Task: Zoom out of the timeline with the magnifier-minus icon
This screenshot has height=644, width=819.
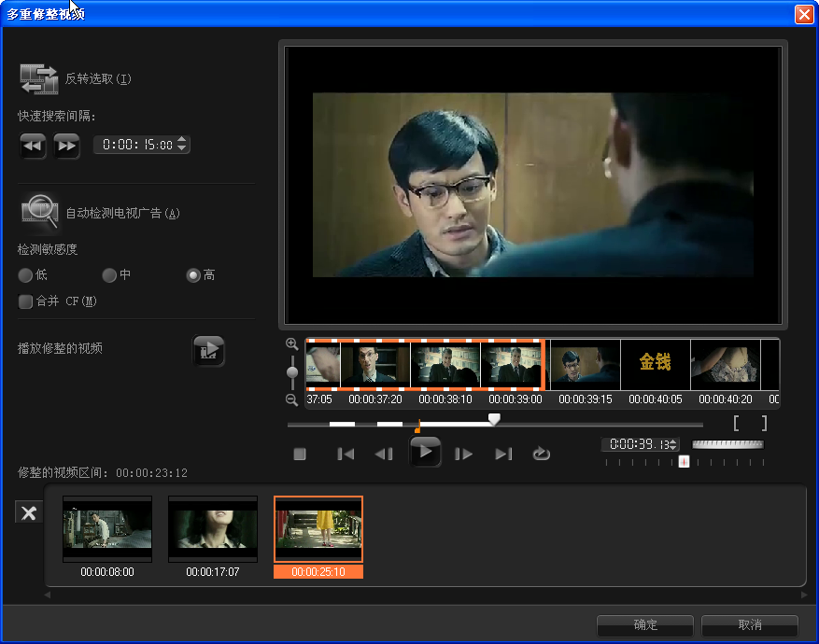Action: (x=292, y=399)
